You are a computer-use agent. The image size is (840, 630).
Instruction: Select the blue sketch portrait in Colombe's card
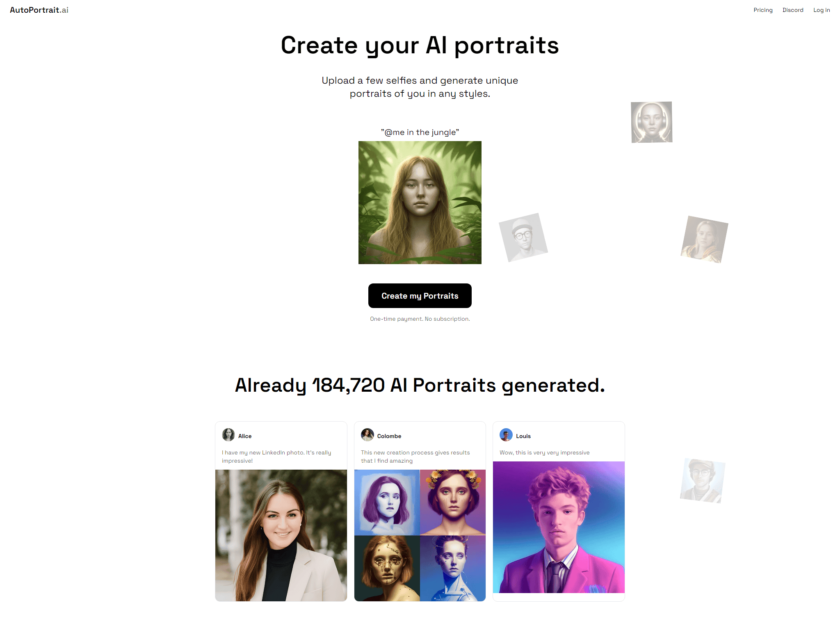(x=387, y=502)
